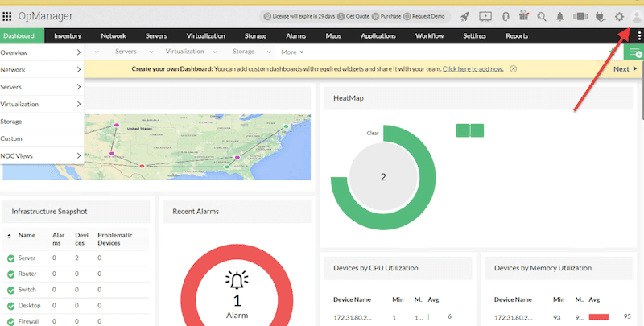Open the Storage sub-tab dropdown arrow
The width and height of the screenshot is (644, 326).
tap(269, 52)
